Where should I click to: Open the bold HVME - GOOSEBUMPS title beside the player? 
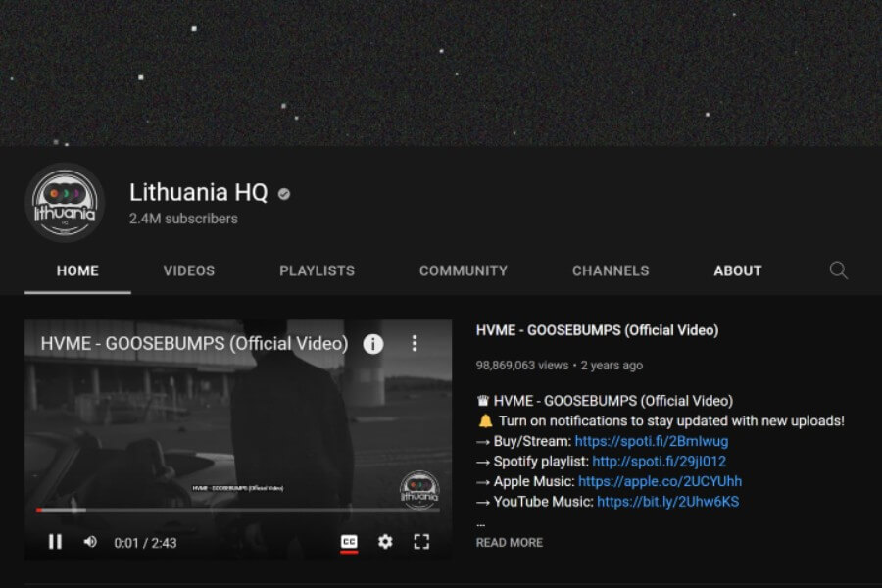coord(598,330)
